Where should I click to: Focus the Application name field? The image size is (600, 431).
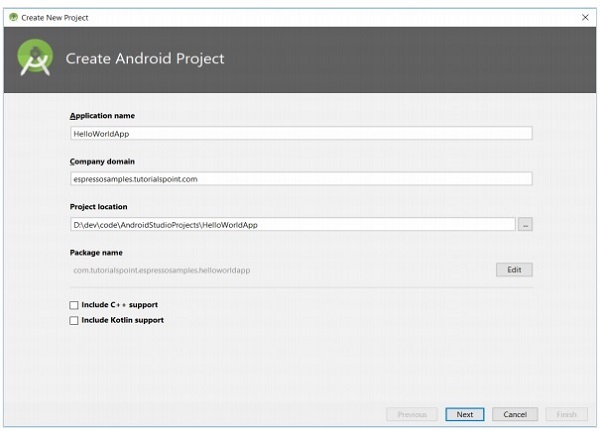coord(300,133)
